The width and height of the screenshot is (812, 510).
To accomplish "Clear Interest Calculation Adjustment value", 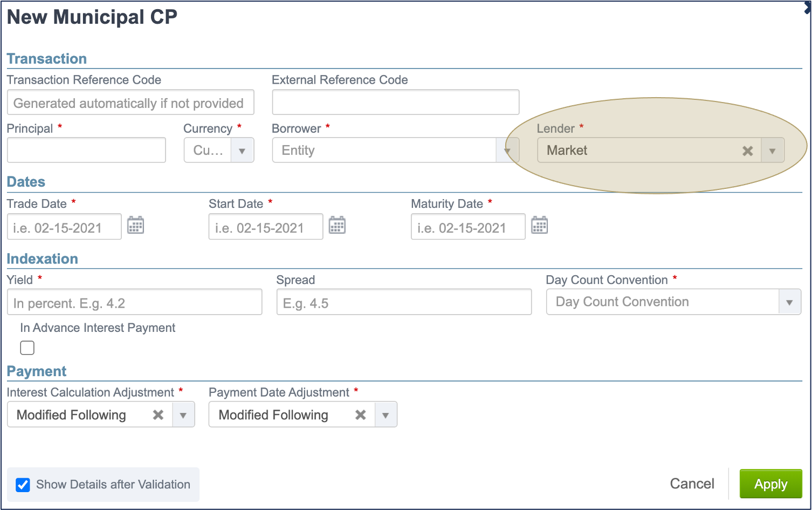I will pos(158,415).
